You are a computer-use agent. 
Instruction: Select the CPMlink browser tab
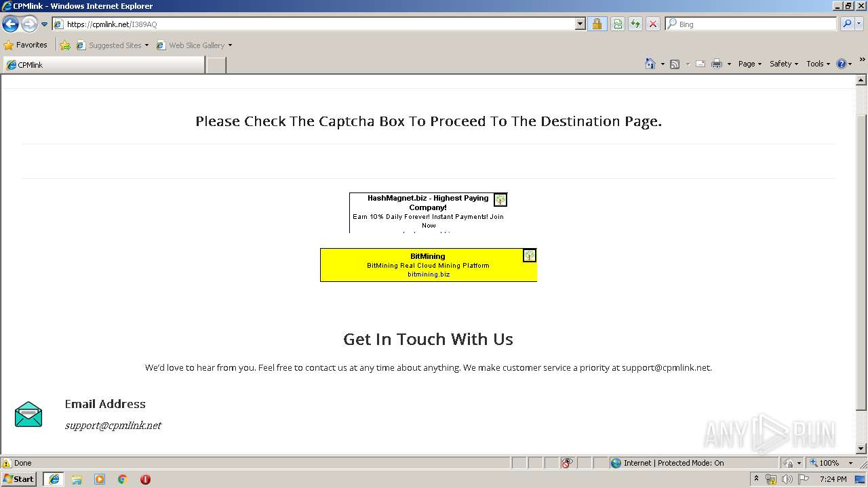(103, 65)
